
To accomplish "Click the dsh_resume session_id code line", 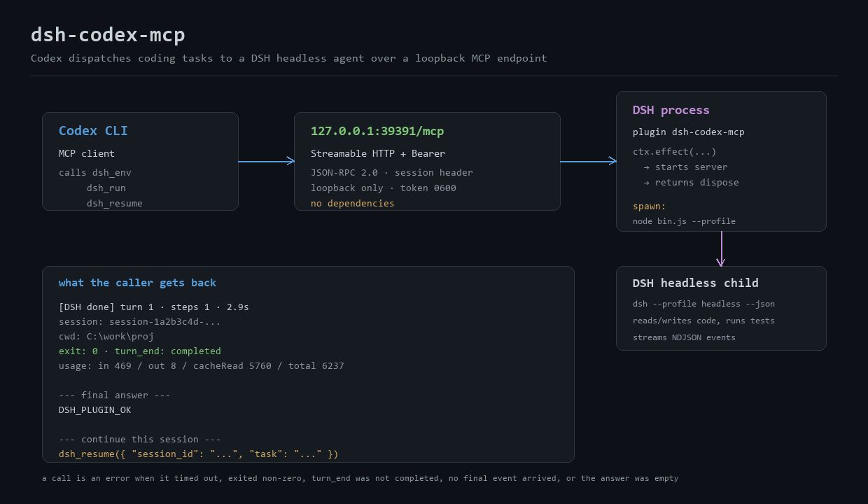I will coord(199,454).
